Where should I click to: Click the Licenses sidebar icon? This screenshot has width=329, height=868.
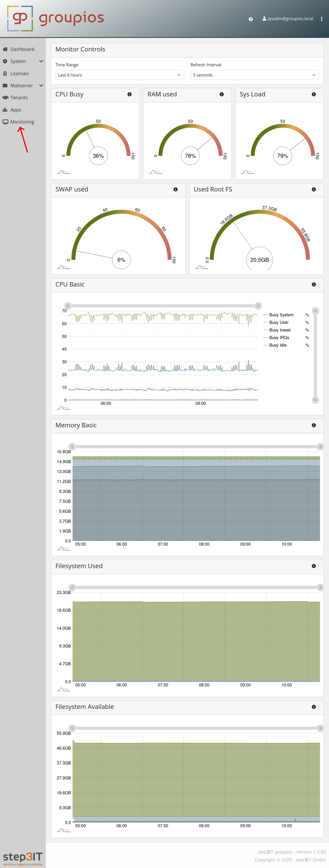(x=5, y=73)
